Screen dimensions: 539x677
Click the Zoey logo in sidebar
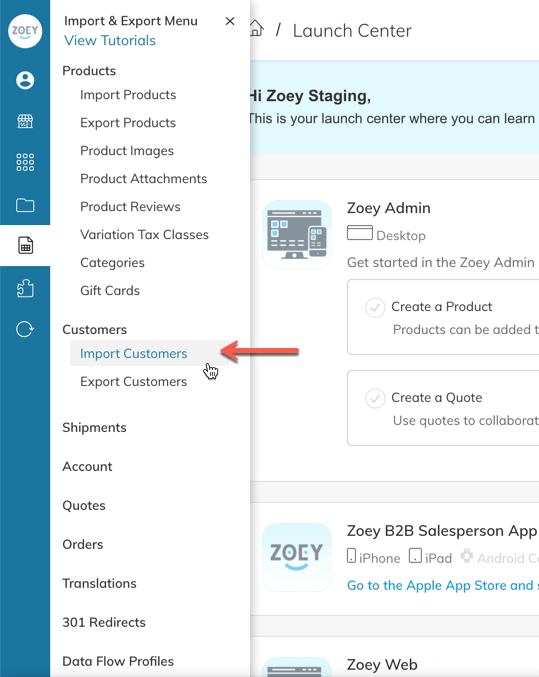pos(25,31)
